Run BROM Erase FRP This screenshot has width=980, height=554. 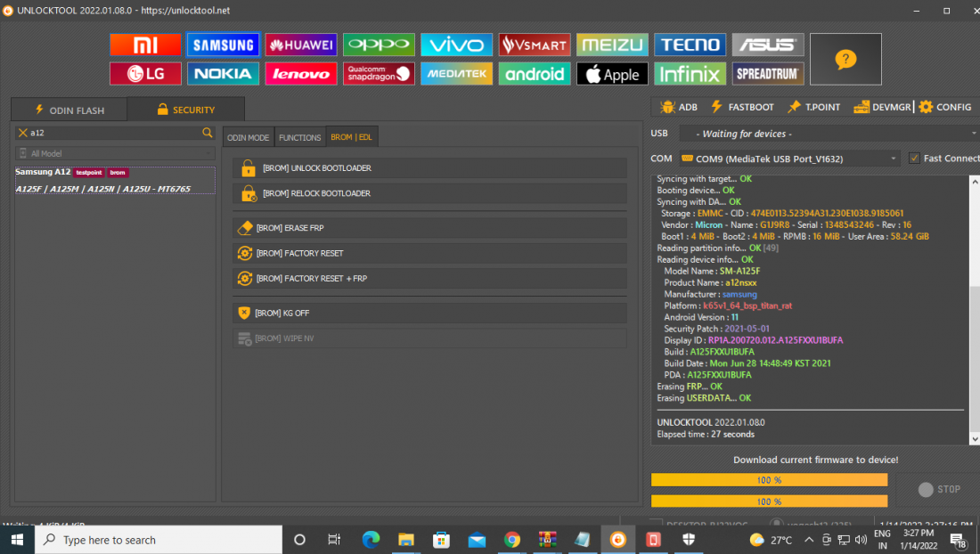pyautogui.click(x=430, y=228)
